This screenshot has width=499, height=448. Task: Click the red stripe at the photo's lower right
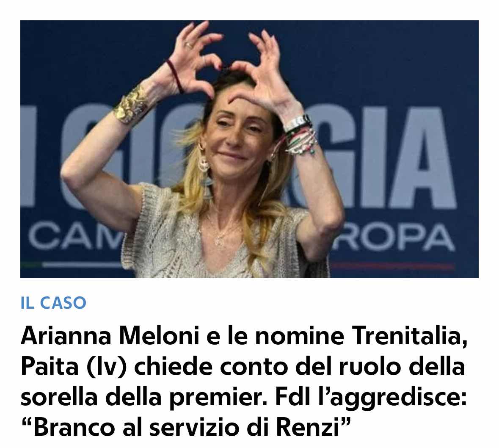(391, 266)
